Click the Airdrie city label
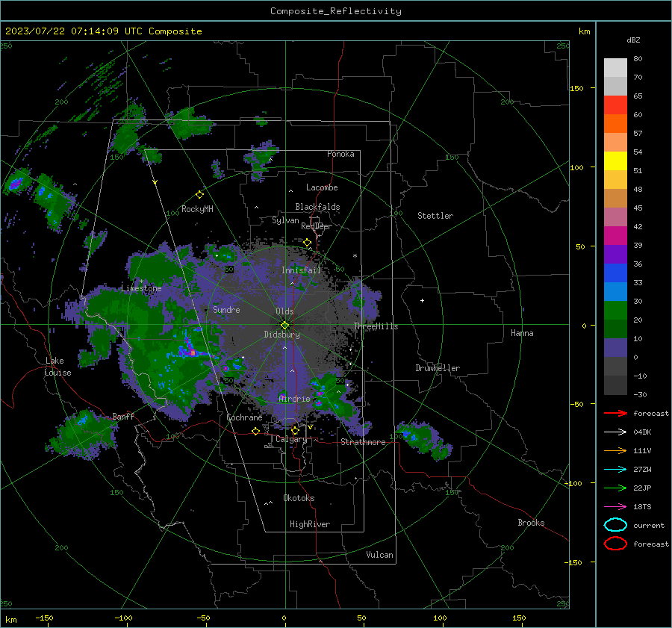 tap(294, 399)
